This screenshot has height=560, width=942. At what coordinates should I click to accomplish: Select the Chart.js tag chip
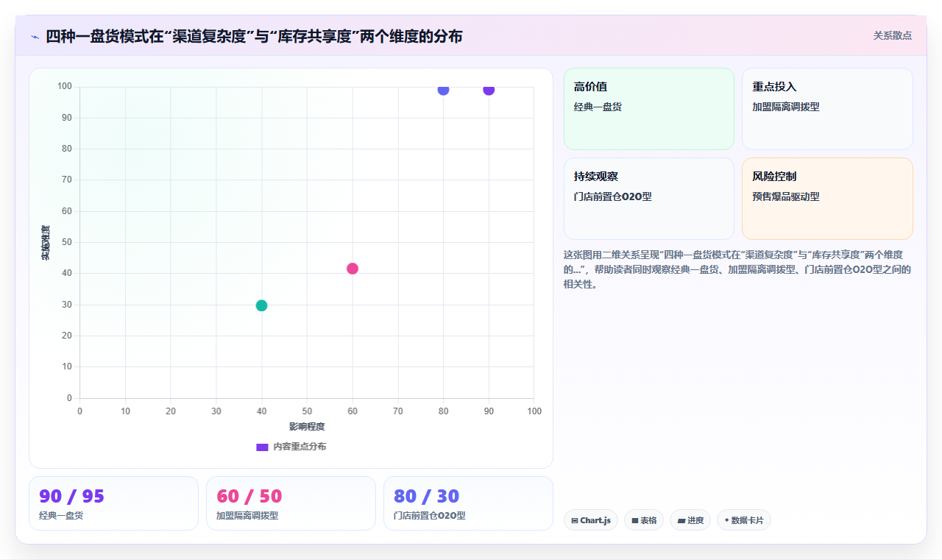point(591,520)
